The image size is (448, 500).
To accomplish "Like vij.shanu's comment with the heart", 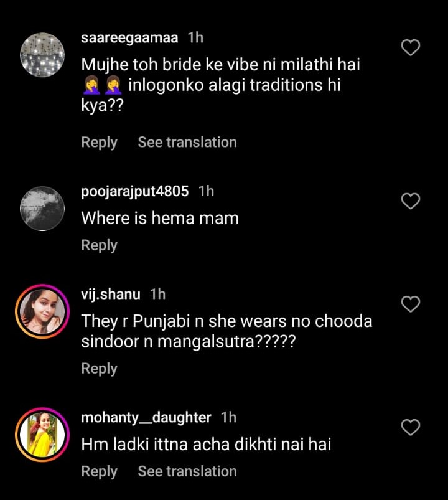I will (411, 304).
